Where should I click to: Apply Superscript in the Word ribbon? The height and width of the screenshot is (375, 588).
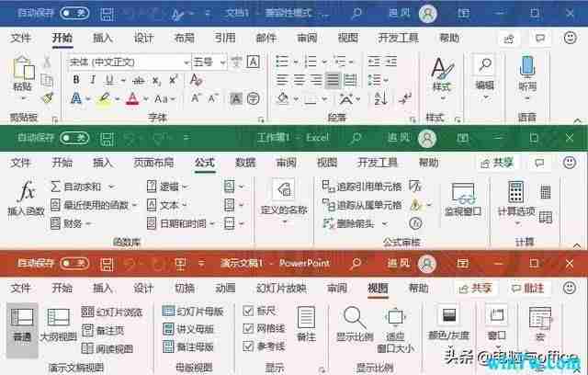(173, 79)
